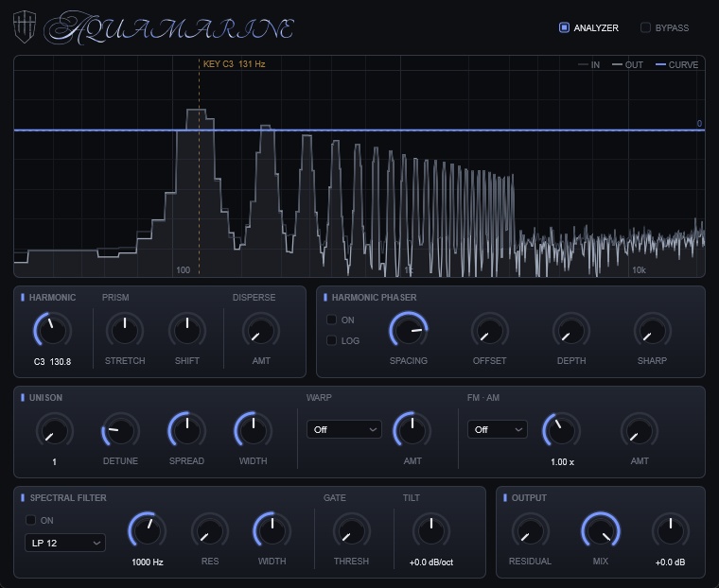
Task: Open the Warp mode dropdown
Action: click(344, 429)
